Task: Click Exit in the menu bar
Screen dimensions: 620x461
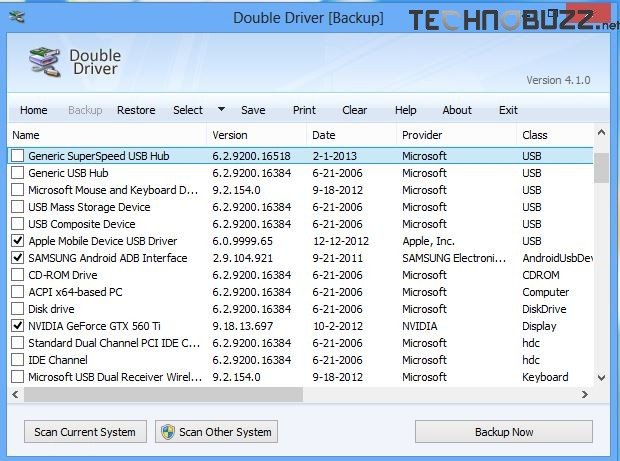Action: [x=508, y=110]
